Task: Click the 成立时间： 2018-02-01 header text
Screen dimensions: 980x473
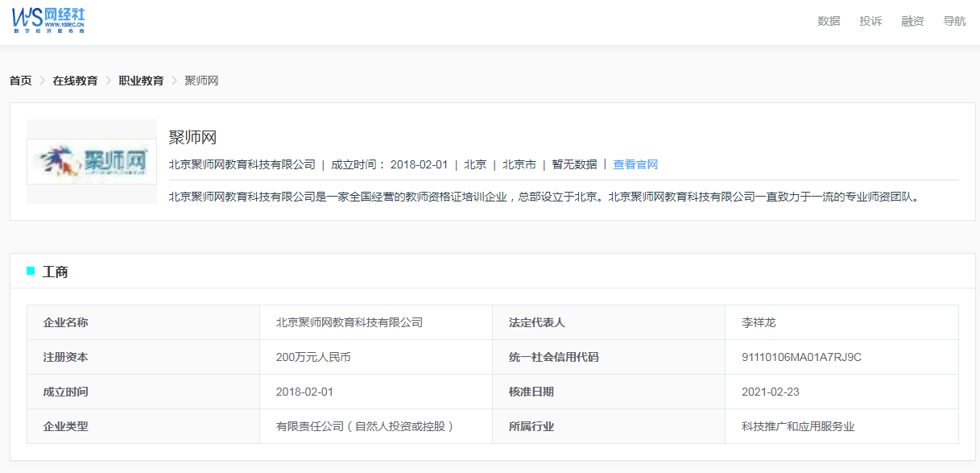Action: pyautogui.click(x=389, y=164)
